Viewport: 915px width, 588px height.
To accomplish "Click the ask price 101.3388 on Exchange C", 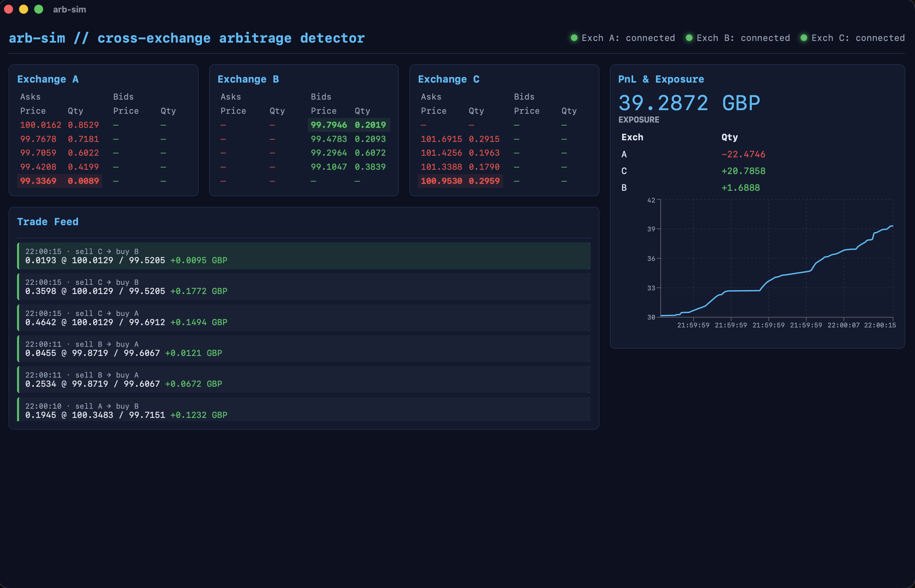I will pos(441,167).
